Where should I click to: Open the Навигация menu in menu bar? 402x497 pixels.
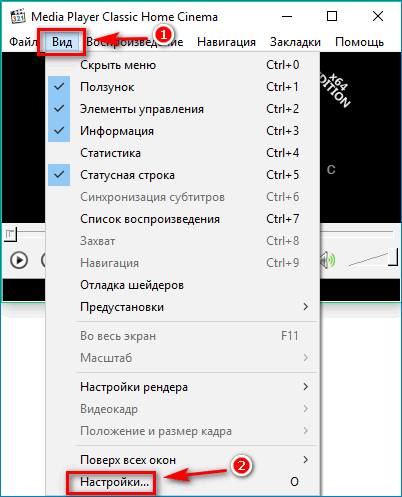tap(226, 42)
